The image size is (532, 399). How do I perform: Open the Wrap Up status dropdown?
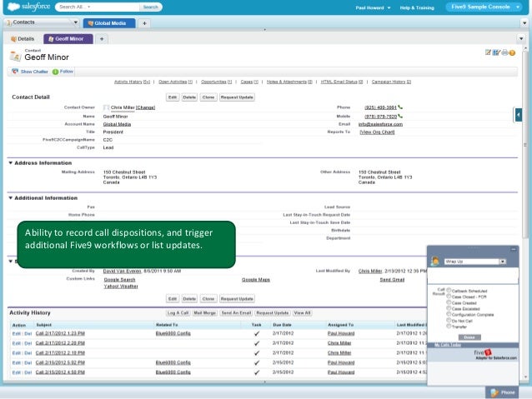pos(502,262)
